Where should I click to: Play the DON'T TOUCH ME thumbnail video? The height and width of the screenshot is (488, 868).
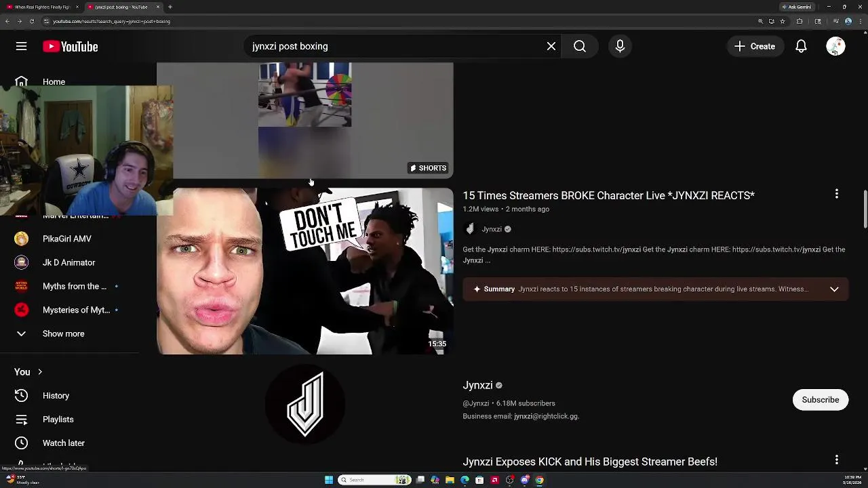click(x=304, y=271)
